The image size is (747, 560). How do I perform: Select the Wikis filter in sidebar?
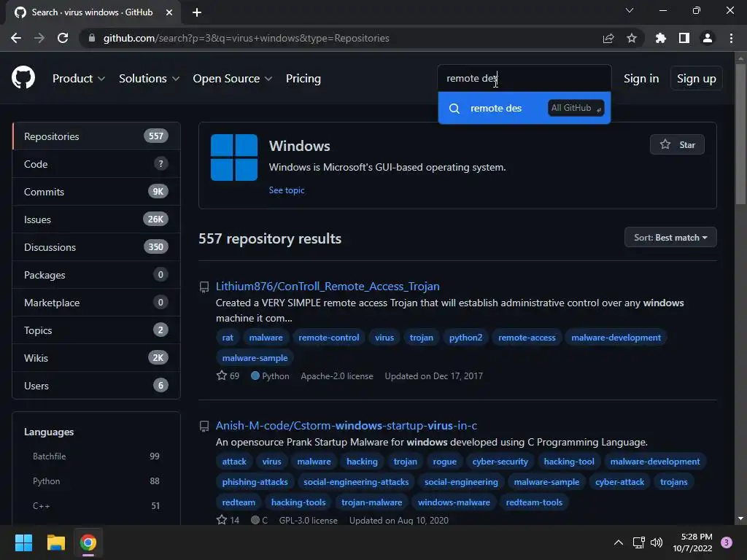point(96,357)
